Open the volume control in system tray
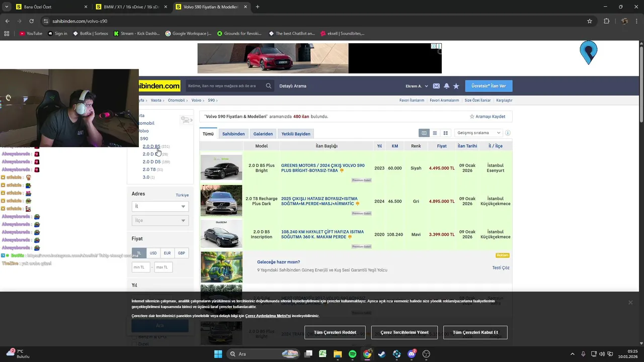 (x=602, y=354)
